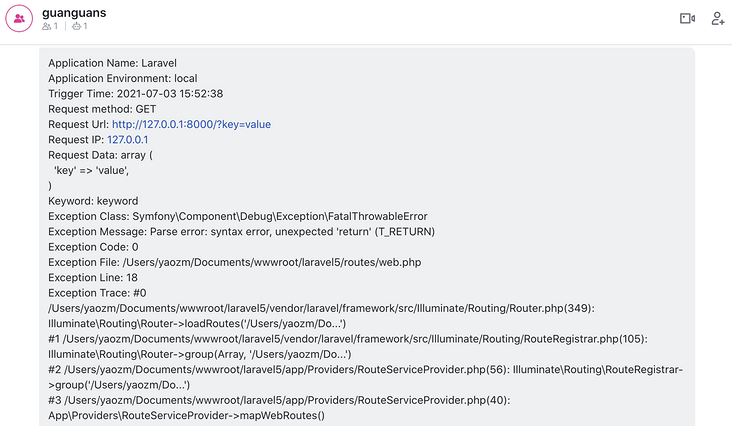Click the Application Name: Laravel line
Screen dimensions: 732x426
pos(113,63)
